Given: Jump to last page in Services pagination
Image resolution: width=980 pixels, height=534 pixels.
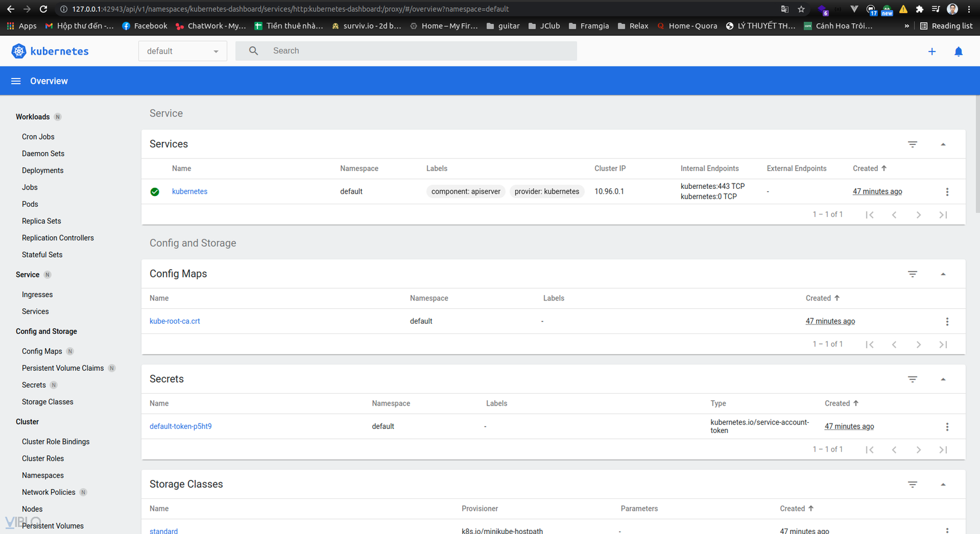Looking at the screenshot, I should pyautogui.click(x=943, y=214).
